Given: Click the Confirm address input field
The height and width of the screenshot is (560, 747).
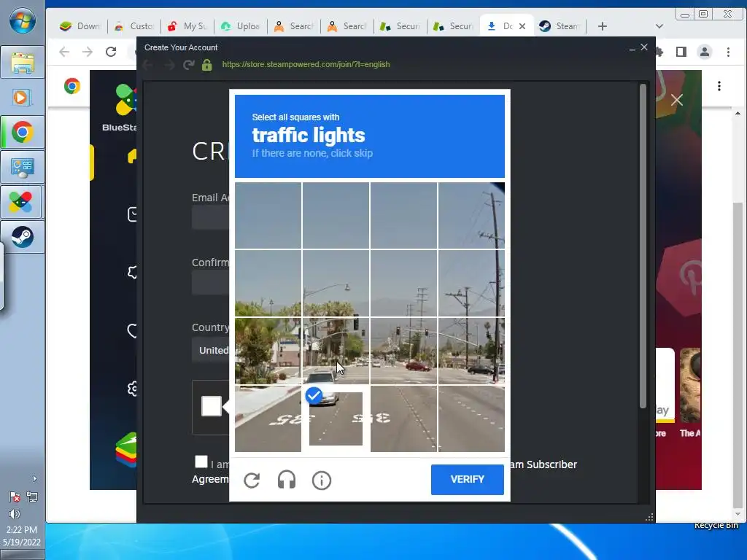Looking at the screenshot, I should (x=211, y=283).
